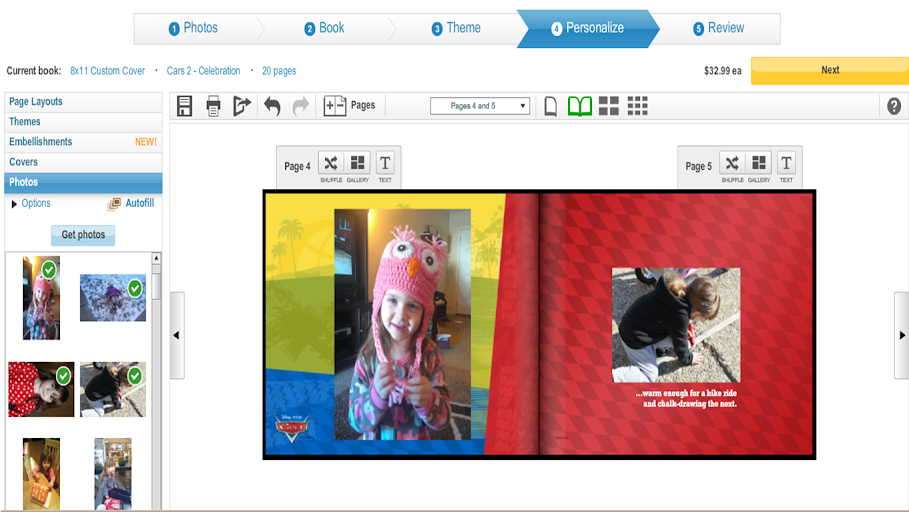This screenshot has height=512, width=909.
Task: Click the Save book icon
Action: (184, 106)
